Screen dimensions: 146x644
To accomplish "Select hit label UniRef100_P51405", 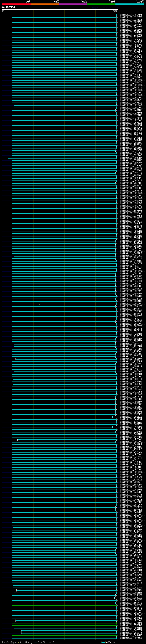I will click(x=131, y=206).
